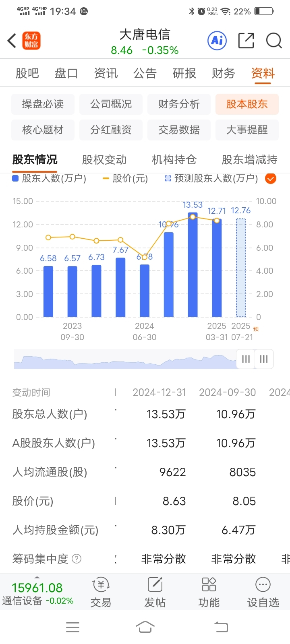Tap the 2024-09-30 column header

tap(228, 392)
